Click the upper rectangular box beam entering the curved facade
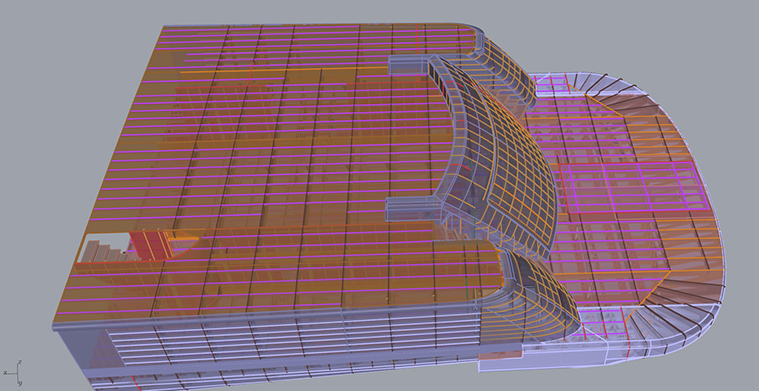Screen dimensions: 759x391 pos(410,64)
